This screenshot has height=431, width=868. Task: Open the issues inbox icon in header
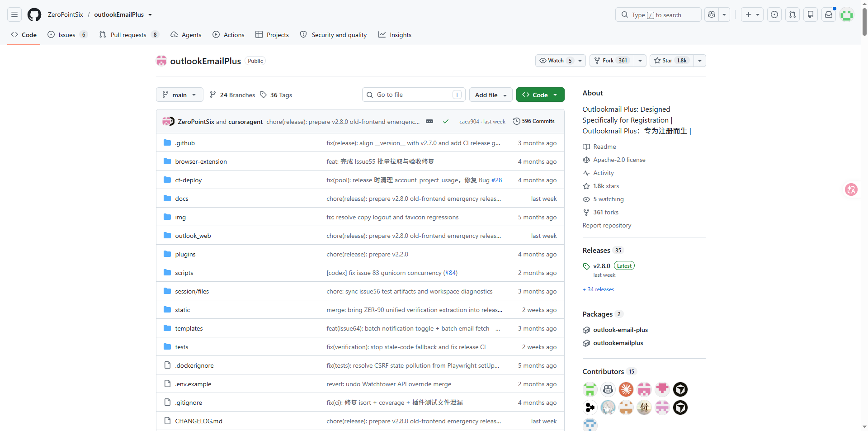click(774, 14)
